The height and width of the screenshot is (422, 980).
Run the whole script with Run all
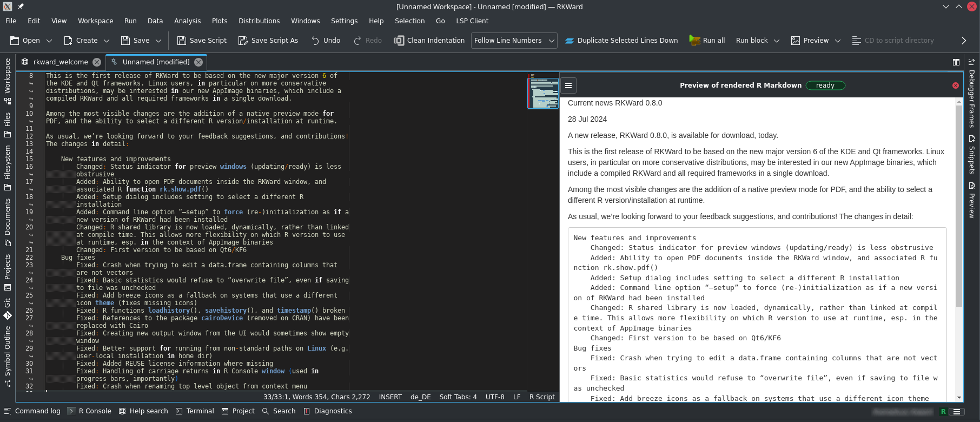coord(707,41)
